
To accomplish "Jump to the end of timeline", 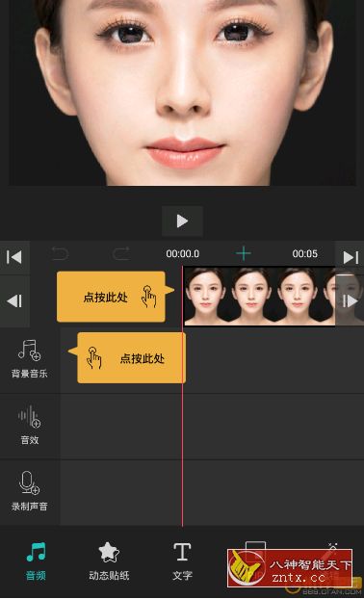I will [350, 257].
